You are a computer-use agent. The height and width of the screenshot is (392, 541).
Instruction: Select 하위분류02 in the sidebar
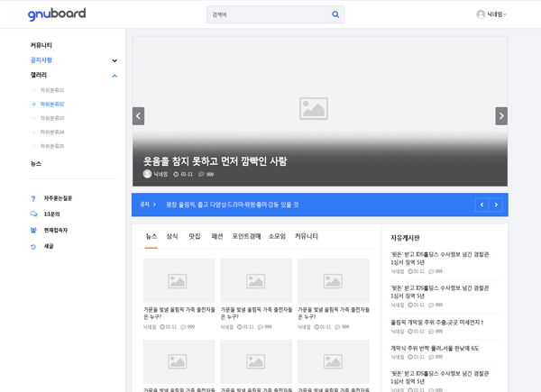click(x=52, y=105)
